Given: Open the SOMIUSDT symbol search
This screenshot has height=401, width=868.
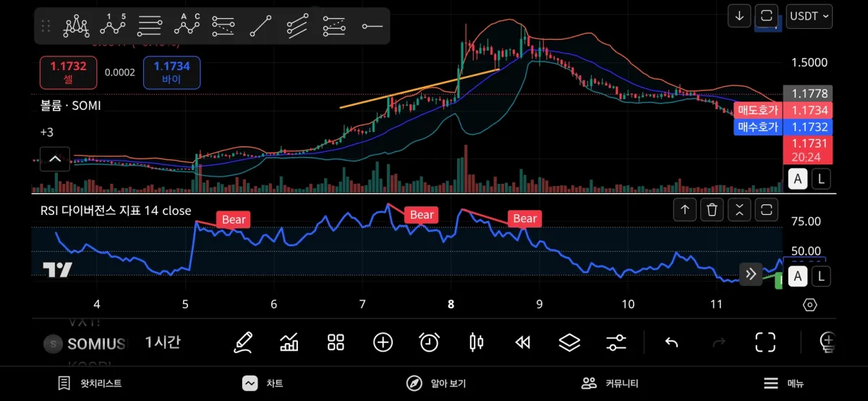Looking at the screenshot, I should click(85, 344).
